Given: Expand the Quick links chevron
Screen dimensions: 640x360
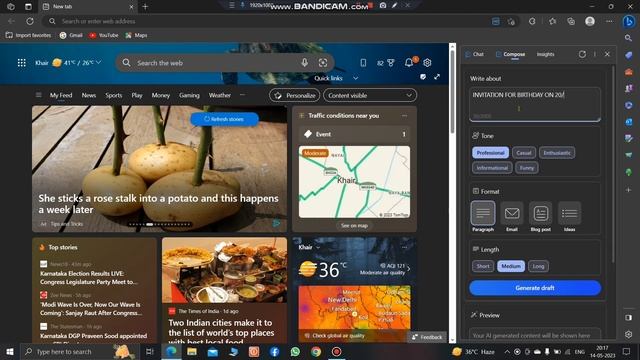Looking at the screenshot, I should point(356,78).
